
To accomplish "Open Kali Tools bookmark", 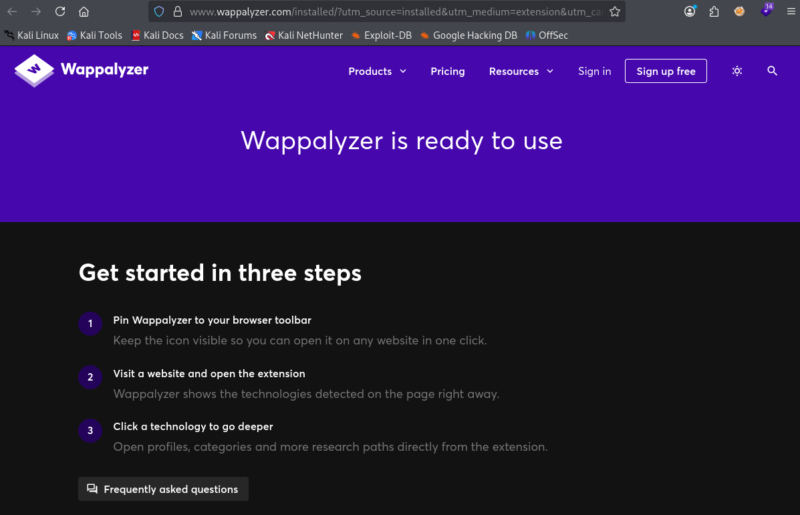I will point(95,35).
